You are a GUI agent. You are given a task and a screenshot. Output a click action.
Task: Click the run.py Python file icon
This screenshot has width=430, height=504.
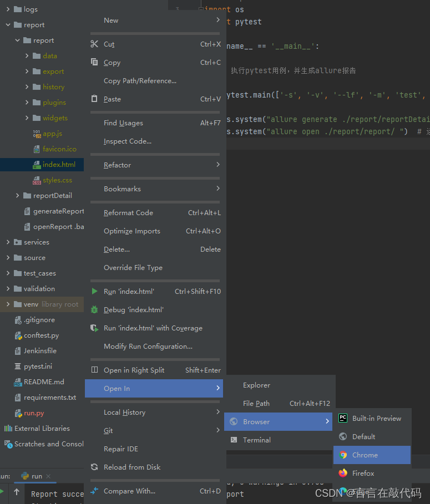tap(18, 413)
